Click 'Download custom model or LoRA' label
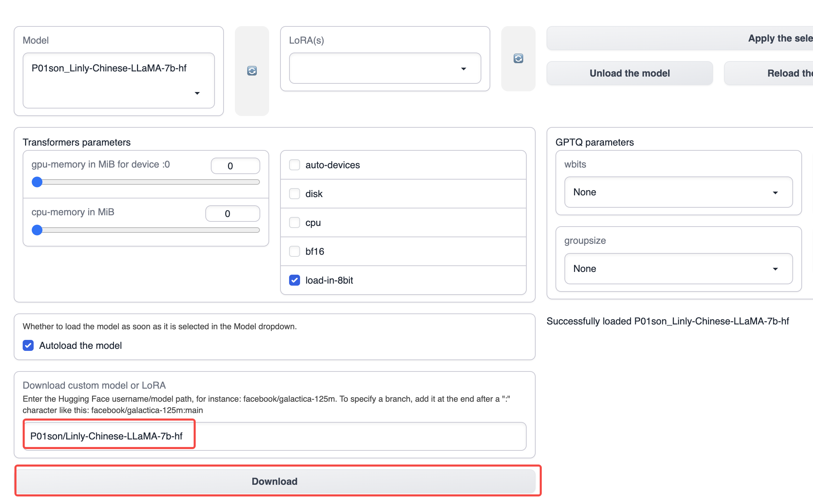The image size is (813, 504). [94, 385]
